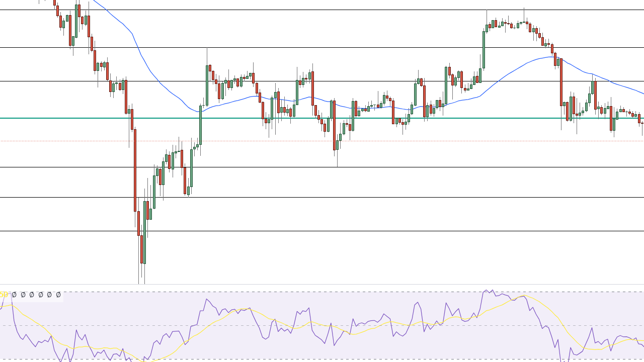Click the yellow "50" indicator legend value

(4, 295)
